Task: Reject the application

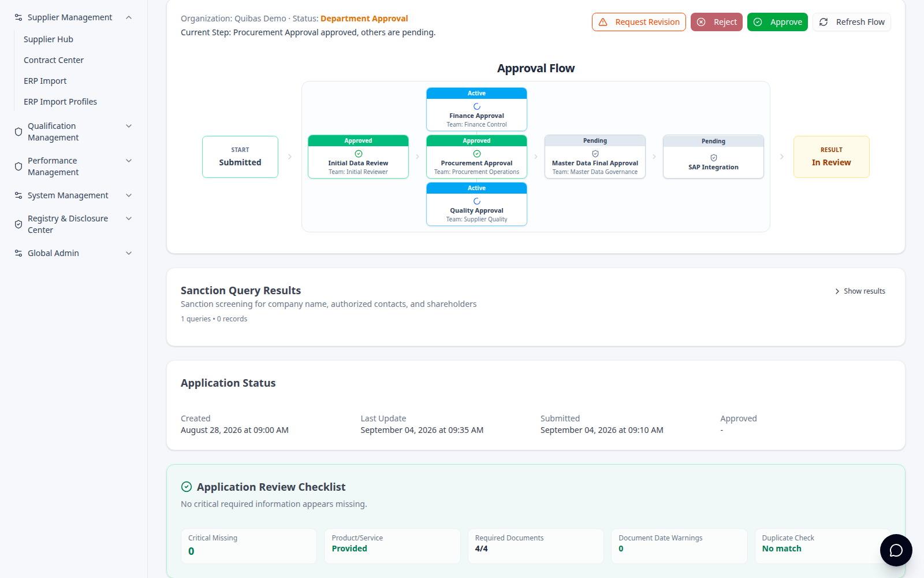Action: click(x=717, y=22)
